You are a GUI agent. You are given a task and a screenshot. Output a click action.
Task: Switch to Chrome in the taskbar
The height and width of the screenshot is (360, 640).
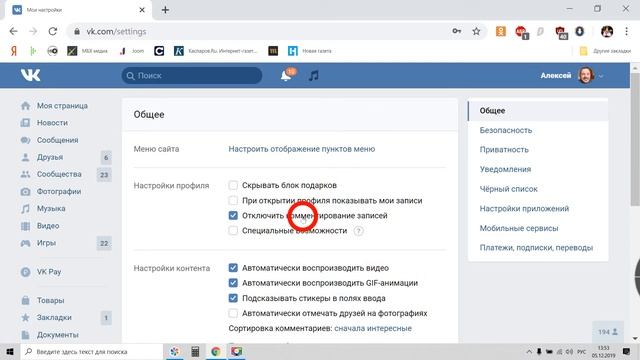pyautogui.click(x=216, y=351)
